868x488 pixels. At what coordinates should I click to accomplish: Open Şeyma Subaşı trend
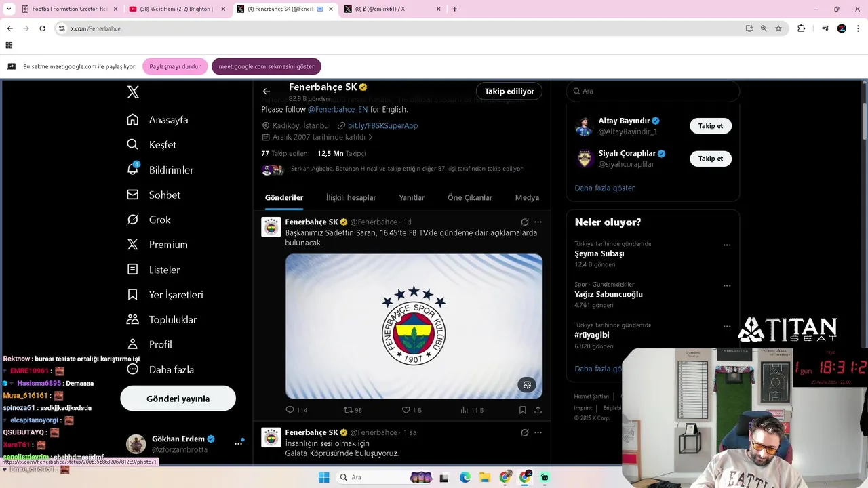click(x=599, y=253)
